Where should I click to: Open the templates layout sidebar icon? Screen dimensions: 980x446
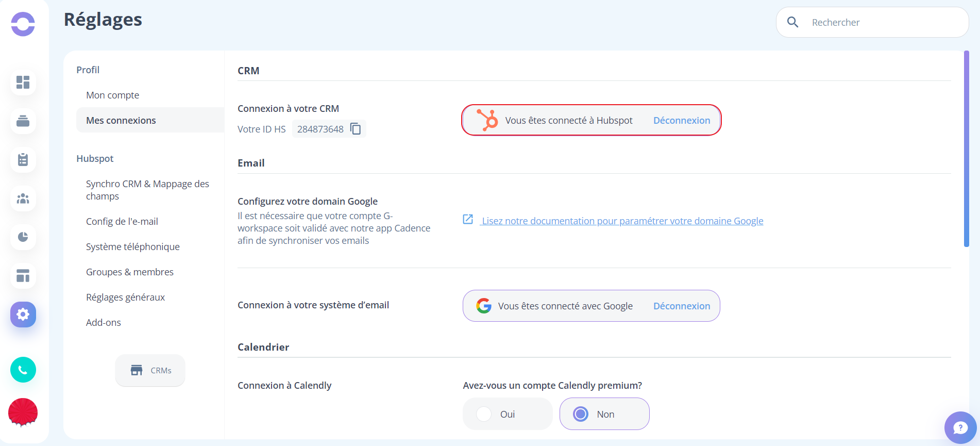click(23, 276)
